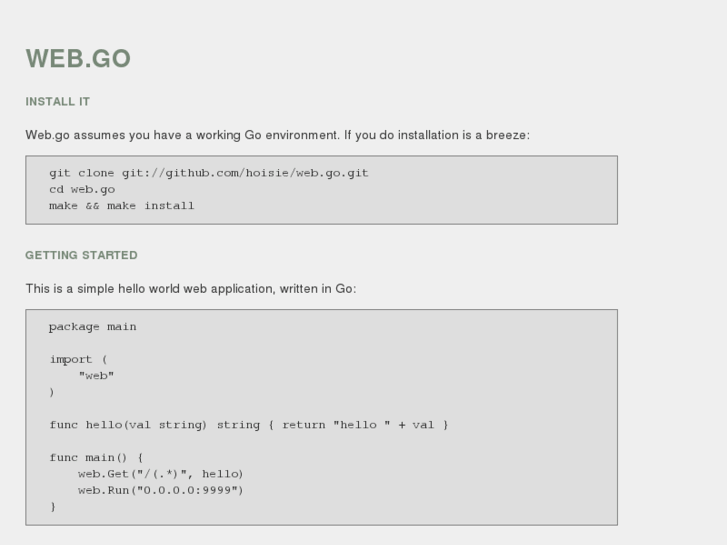Click the return "hello " + val statement
Image resolution: width=727 pixels, height=545 pixels.
[365, 425]
